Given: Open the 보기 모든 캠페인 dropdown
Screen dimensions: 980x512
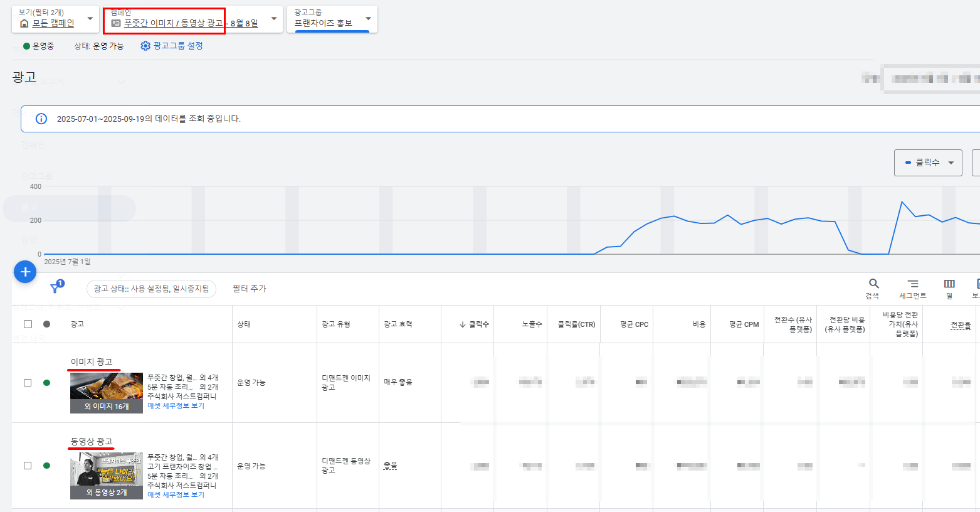Looking at the screenshot, I should point(55,19).
